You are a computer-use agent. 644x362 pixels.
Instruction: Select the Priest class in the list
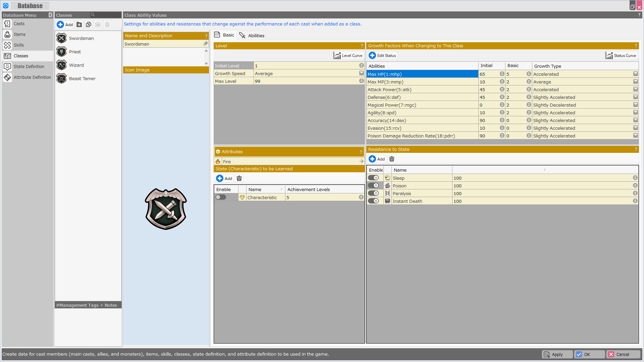[x=88, y=52]
